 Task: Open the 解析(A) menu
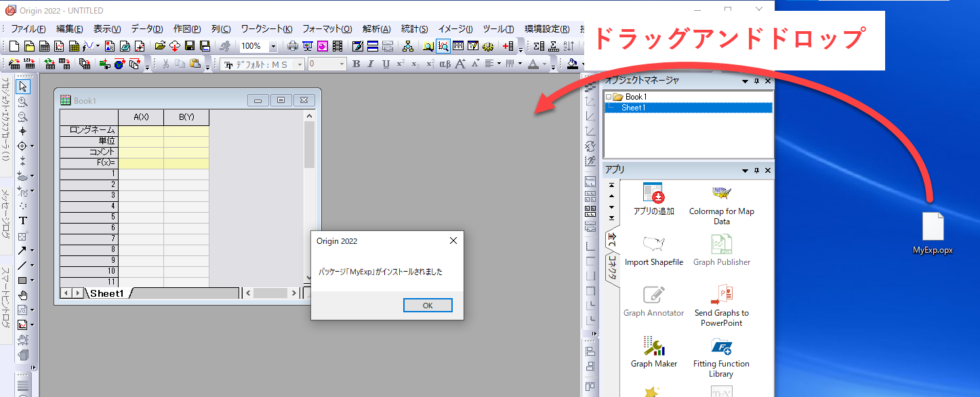[376, 28]
